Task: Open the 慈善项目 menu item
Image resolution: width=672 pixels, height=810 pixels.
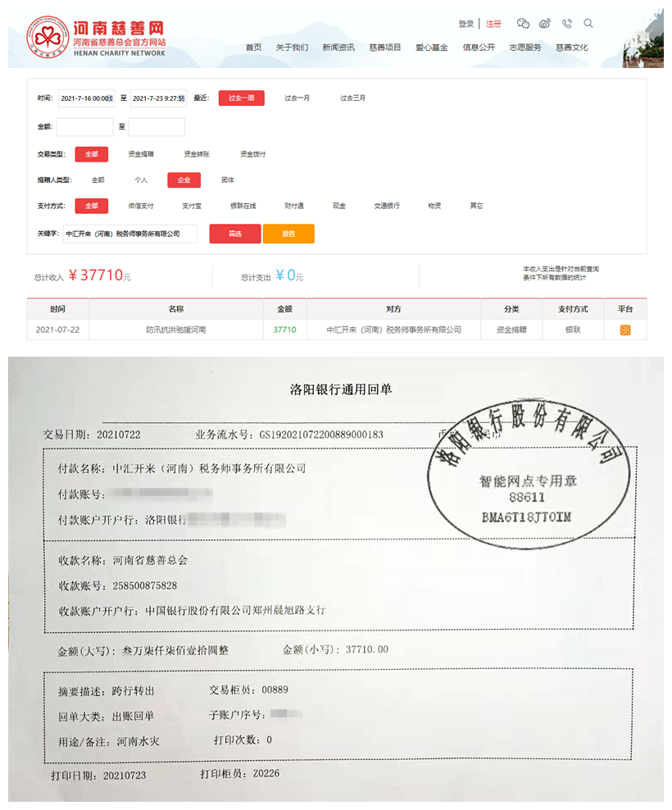Action: point(385,48)
